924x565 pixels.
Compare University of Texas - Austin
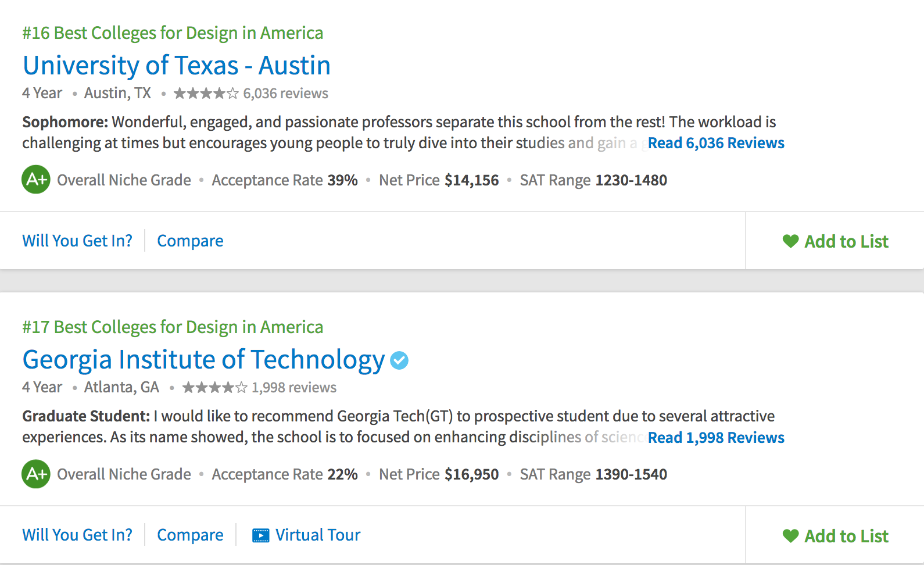click(190, 241)
